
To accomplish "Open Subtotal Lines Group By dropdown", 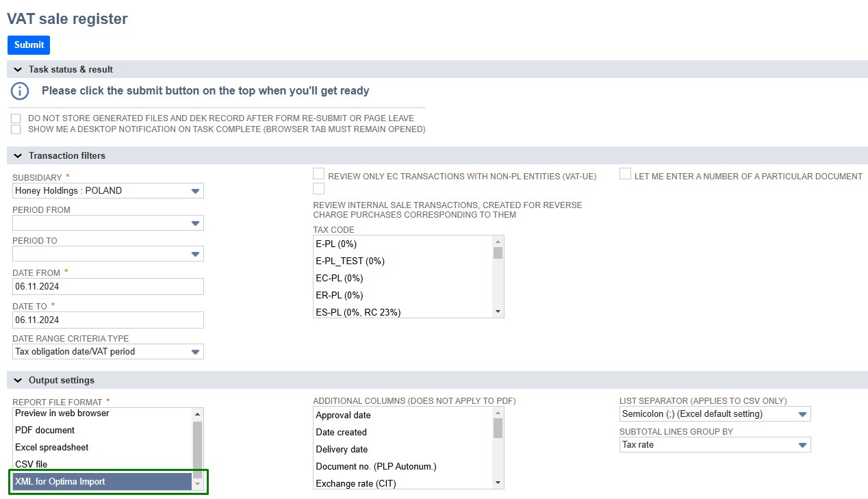I will coord(715,445).
